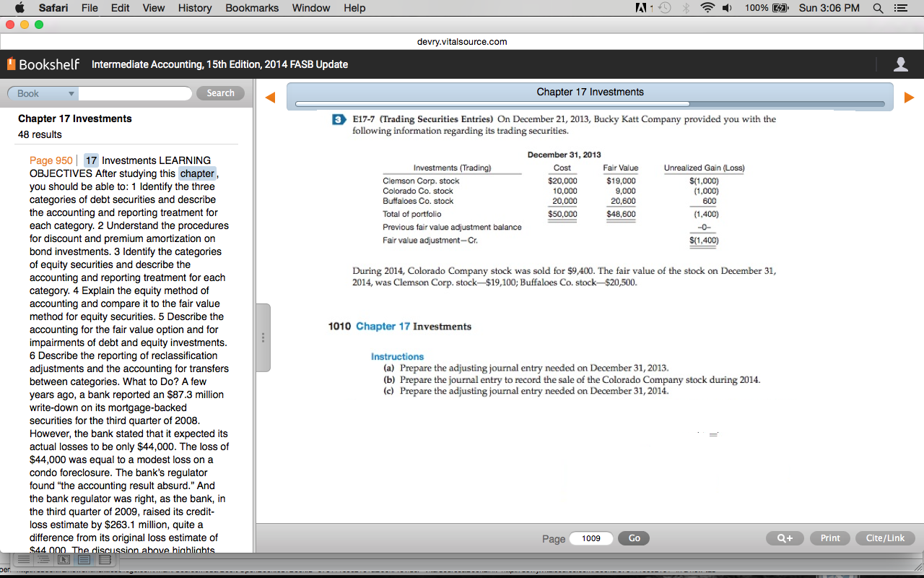Click the sidebar collapse handle

coord(263,337)
